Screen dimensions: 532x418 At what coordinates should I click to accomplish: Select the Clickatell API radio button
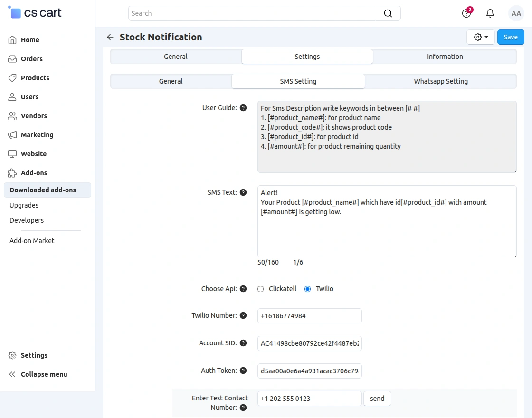click(x=260, y=289)
